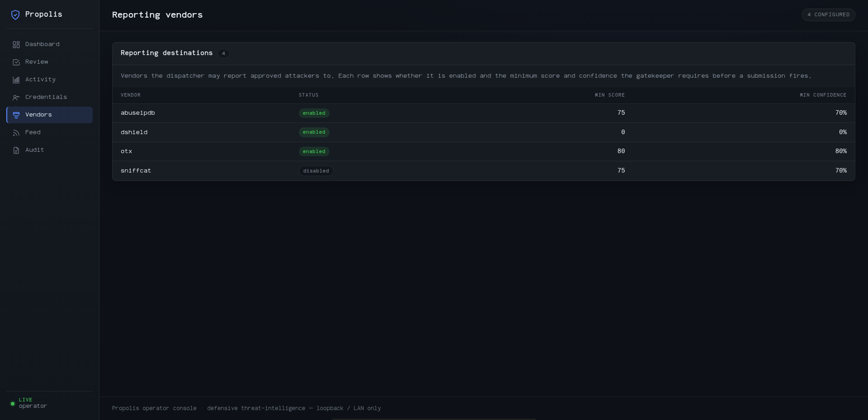Viewport: 868px width, 420px height.
Task: Click dshield min confidence 0%
Action: tap(843, 132)
